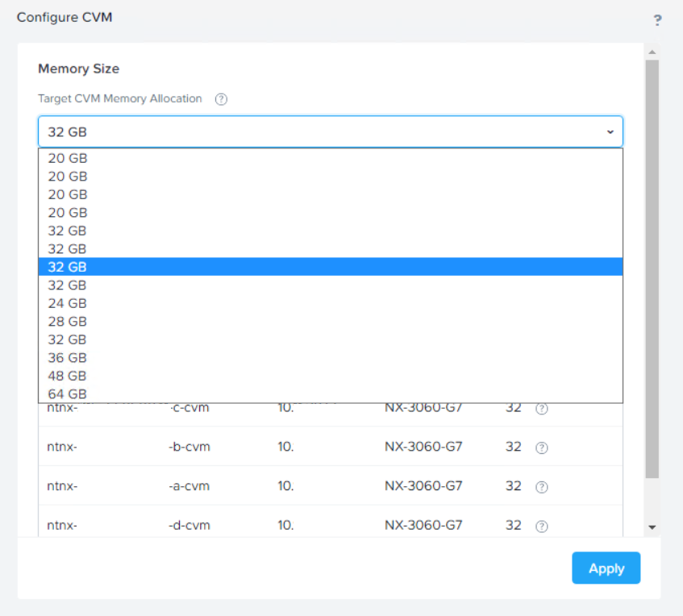
Task: Click the tooltip icon beside Target CVM Memory Allocation
Action: point(221,98)
